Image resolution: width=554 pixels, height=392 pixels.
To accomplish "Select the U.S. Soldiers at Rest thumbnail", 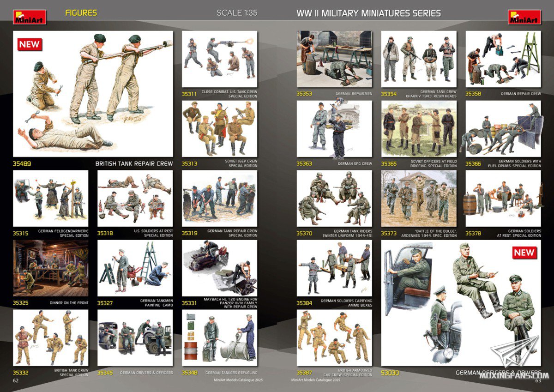I will pyautogui.click(x=135, y=199).
